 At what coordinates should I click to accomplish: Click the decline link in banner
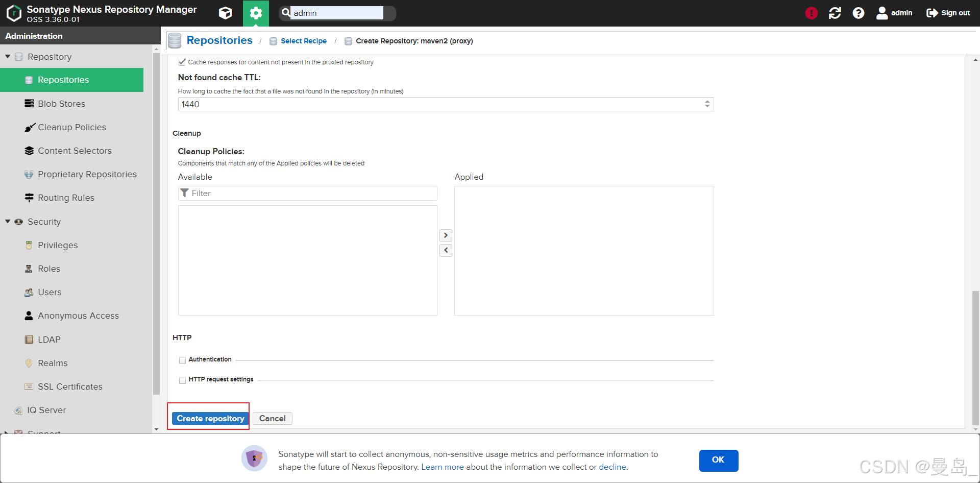(x=612, y=467)
